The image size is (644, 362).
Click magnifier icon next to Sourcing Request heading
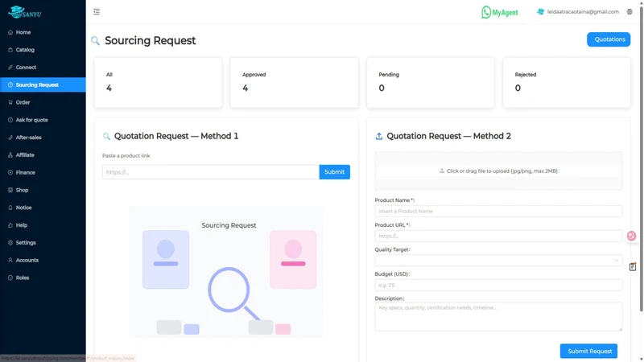(x=95, y=41)
